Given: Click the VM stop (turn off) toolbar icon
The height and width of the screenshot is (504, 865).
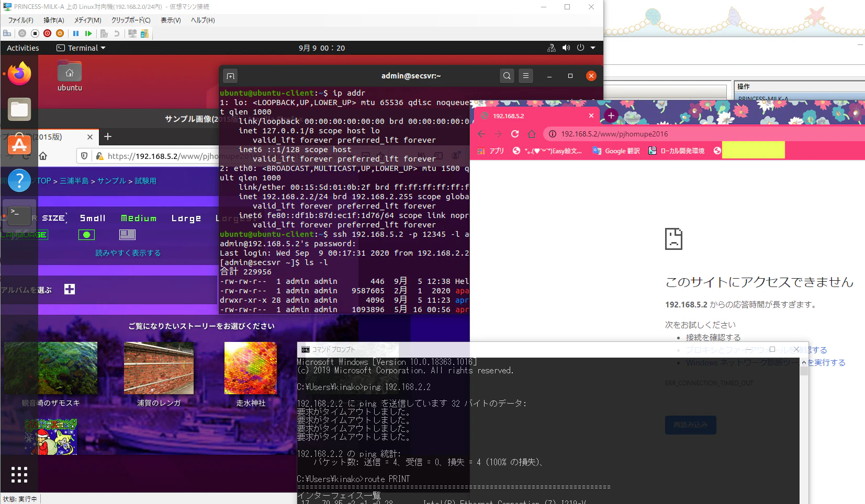Looking at the screenshot, I should [35, 33].
